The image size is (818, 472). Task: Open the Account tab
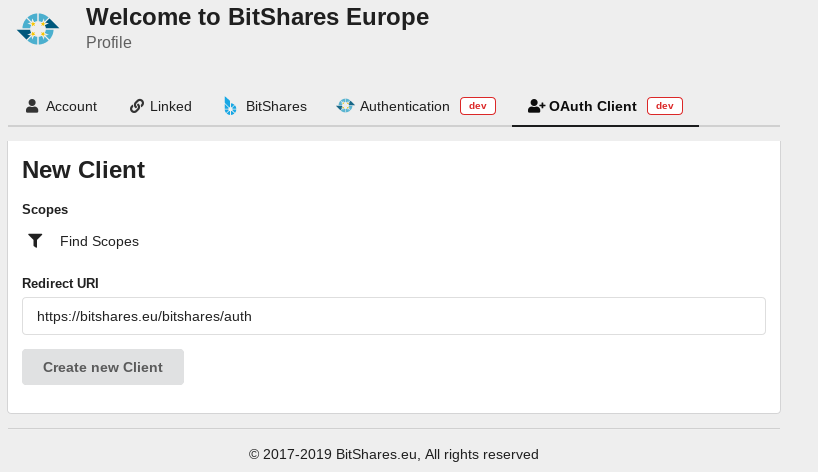[x=62, y=106]
